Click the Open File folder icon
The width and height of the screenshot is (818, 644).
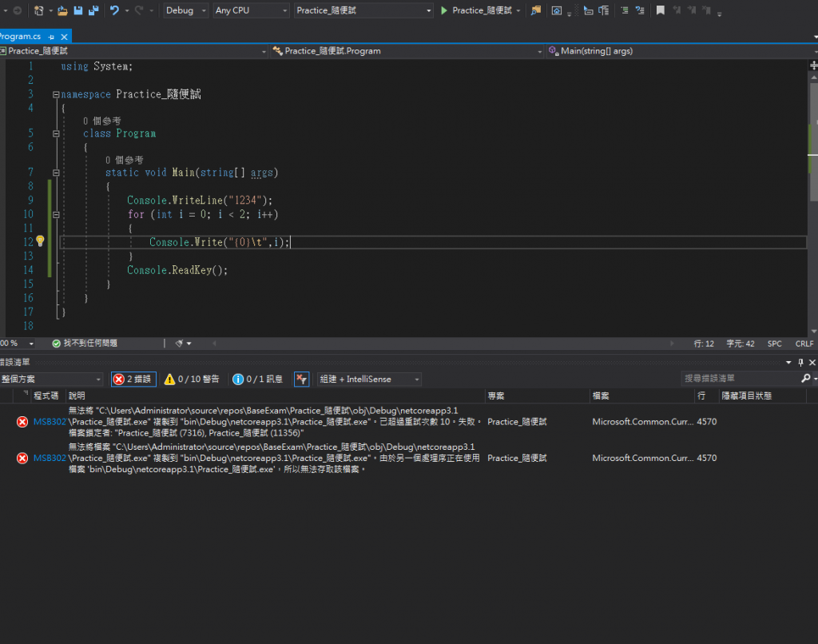pyautogui.click(x=62, y=10)
